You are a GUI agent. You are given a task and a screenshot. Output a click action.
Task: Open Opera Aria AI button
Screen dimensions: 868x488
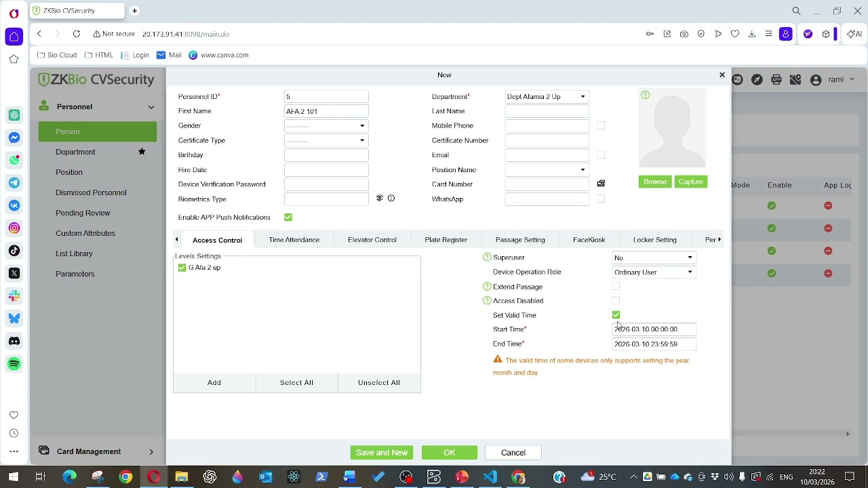854,34
